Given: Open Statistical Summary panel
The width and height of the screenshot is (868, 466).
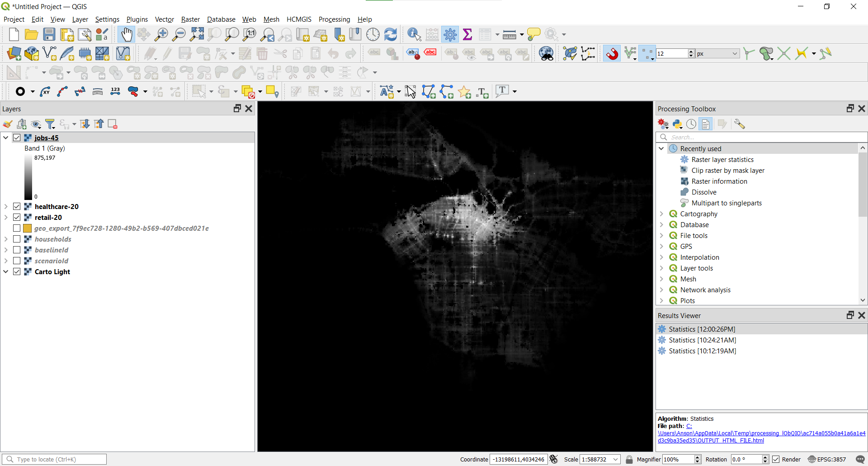Looking at the screenshot, I should pos(468,34).
